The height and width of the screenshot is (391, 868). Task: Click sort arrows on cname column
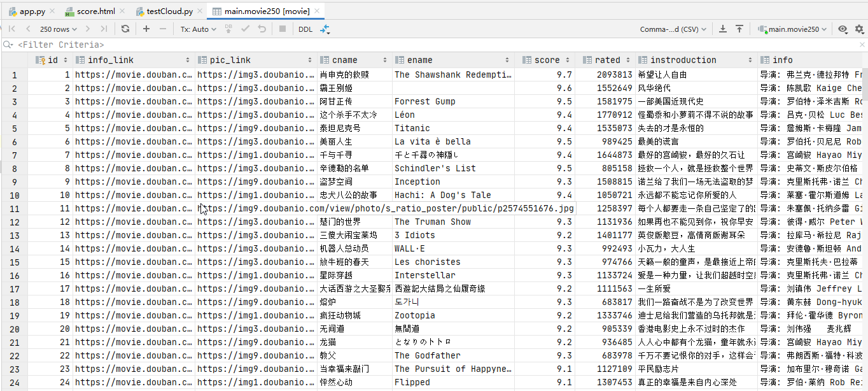pyautogui.click(x=385, y=60)
